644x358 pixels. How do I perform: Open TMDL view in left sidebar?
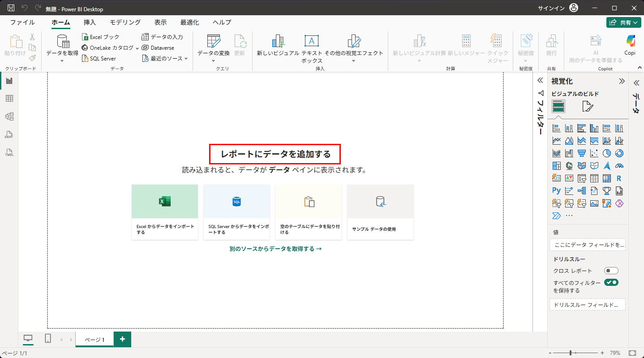[x=9, y=152]
